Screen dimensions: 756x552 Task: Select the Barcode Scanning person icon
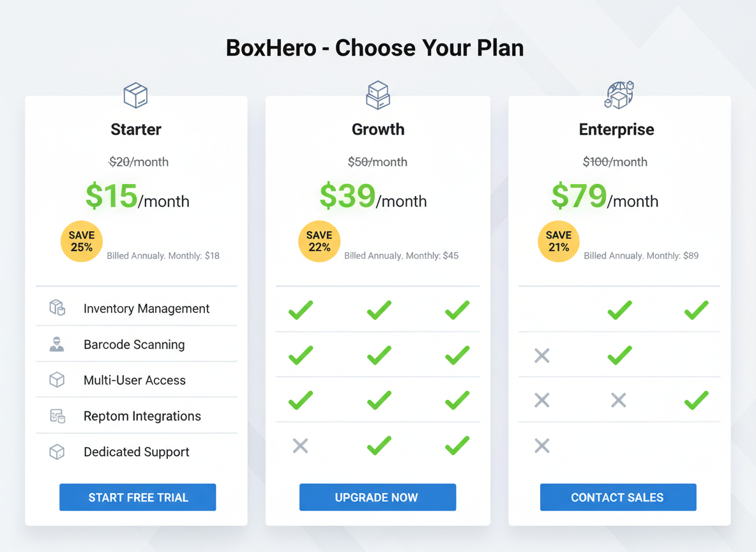tap(57, 344)
